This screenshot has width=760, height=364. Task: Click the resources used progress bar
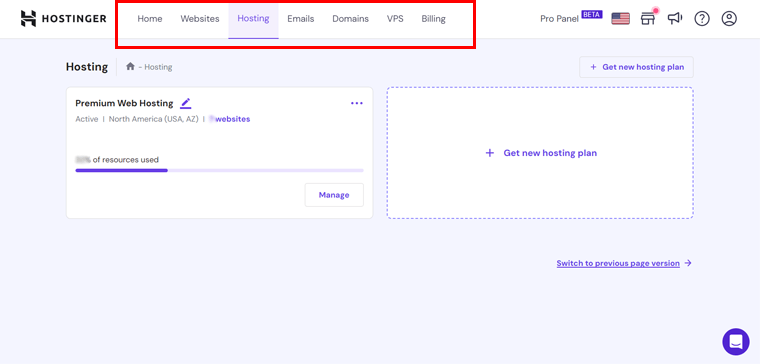pyautogui.click(x=220, y=171)
